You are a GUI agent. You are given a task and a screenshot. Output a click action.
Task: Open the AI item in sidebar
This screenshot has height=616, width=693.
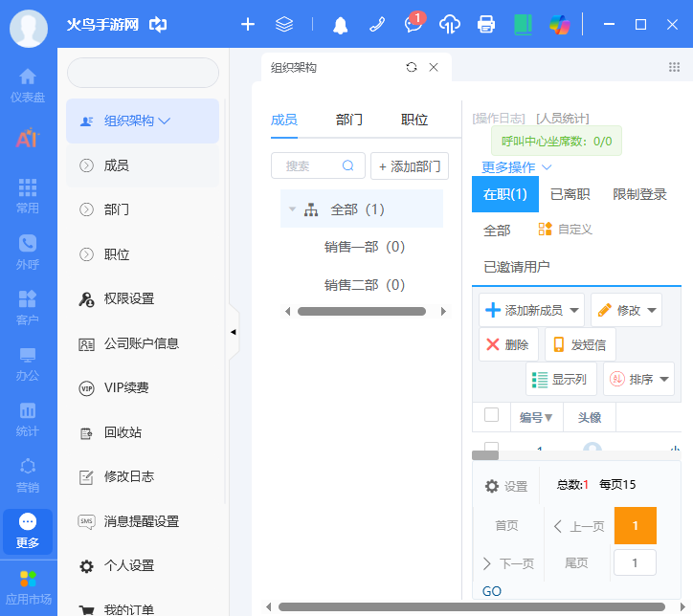(x=28, y=138)
